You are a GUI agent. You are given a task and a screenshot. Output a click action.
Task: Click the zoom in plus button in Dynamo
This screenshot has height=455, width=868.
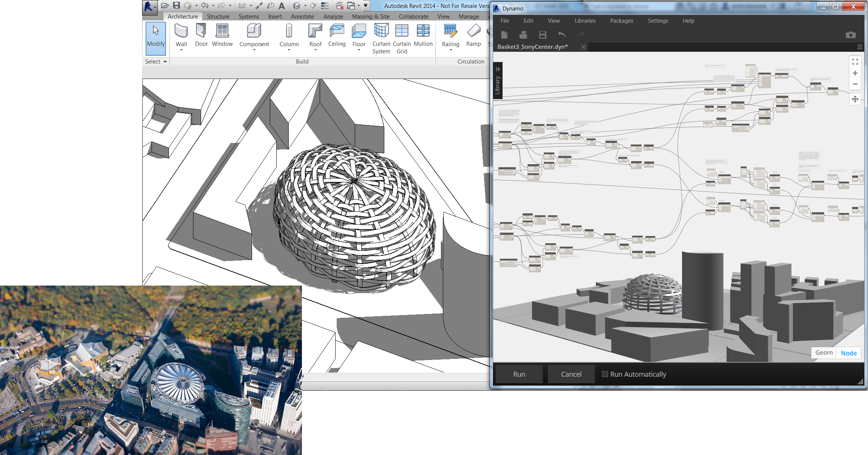pyautogui.click(x=855, y=73)
